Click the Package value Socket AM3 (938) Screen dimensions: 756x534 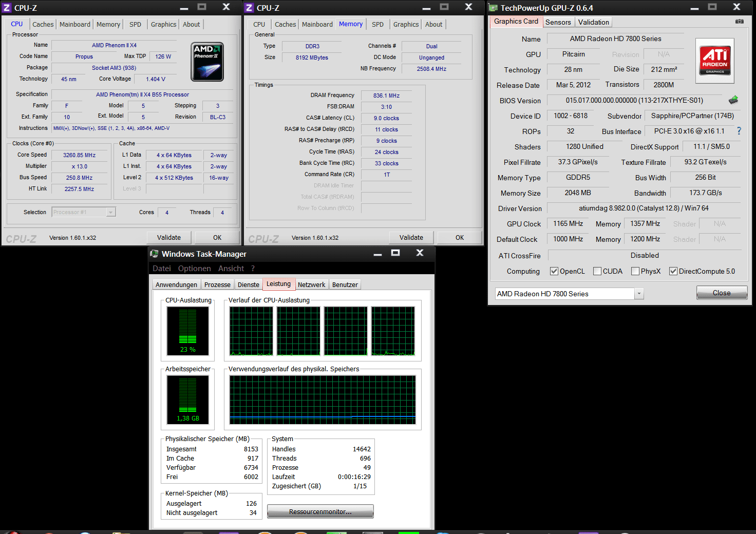114,68
